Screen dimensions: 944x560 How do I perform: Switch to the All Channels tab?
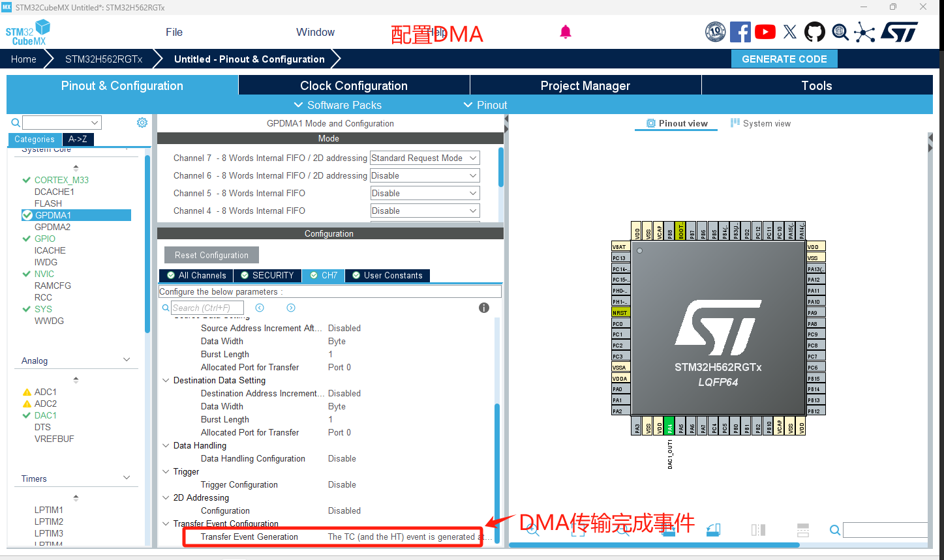click(x=196, y=275)
